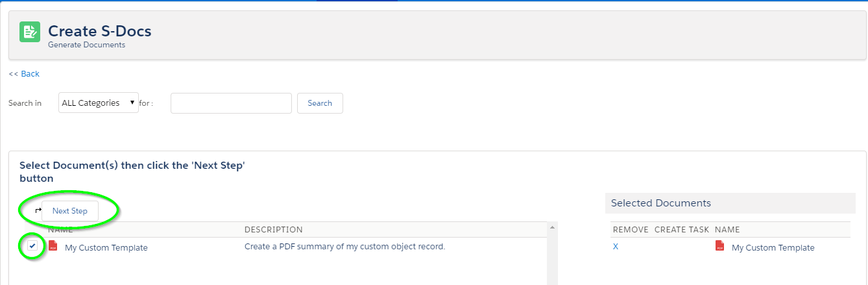
Task: Remove selected document with the X link
Action: click(616, 247)
